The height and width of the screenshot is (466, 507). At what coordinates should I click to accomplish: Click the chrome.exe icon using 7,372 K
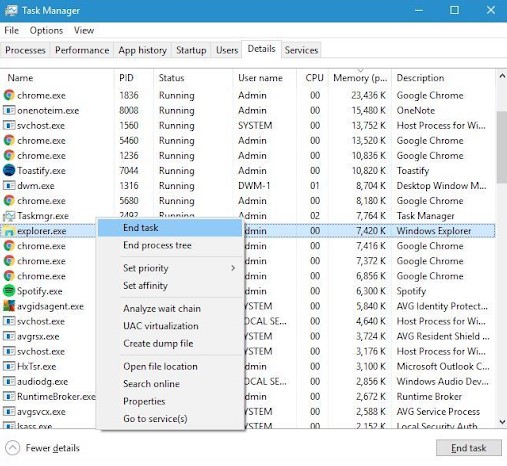9,261
